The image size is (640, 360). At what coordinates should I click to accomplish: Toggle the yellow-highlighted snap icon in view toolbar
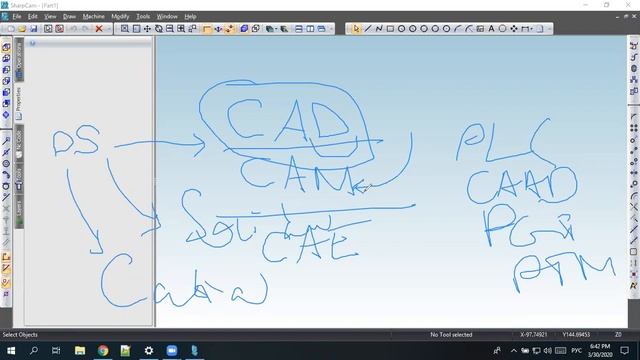[x=207, y=29]
